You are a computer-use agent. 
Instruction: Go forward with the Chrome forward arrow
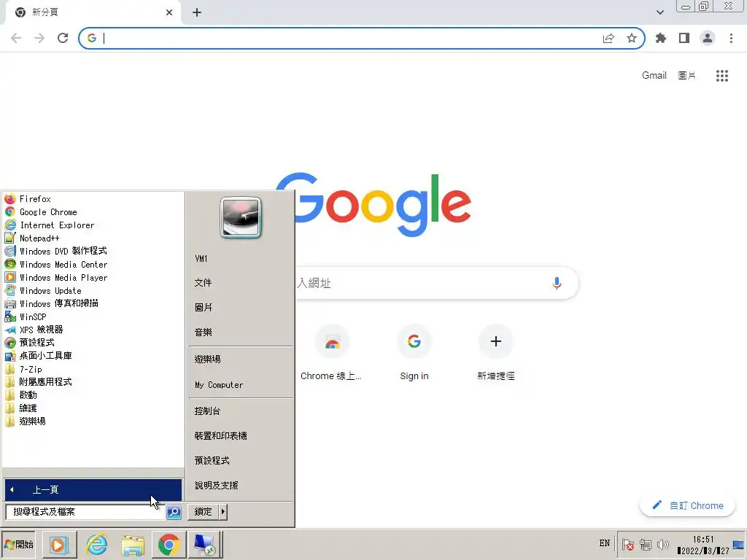[x=39, y=38]
